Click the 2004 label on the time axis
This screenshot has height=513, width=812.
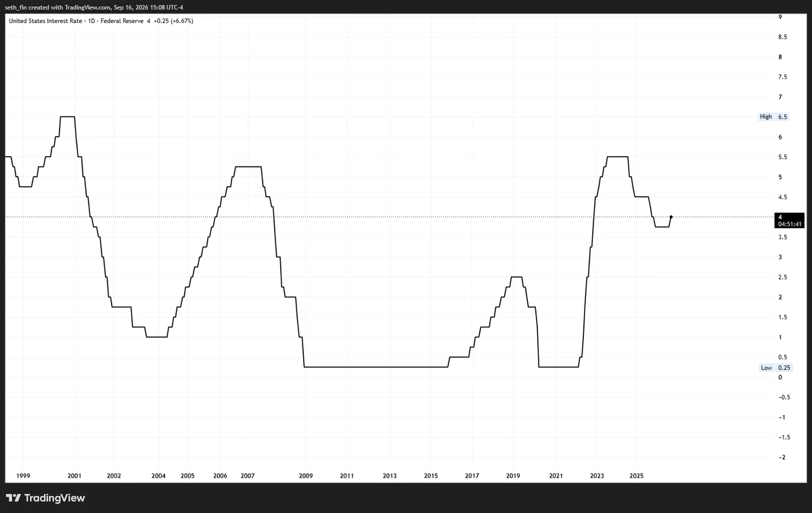pyautogui.click(x=158, y=476)
